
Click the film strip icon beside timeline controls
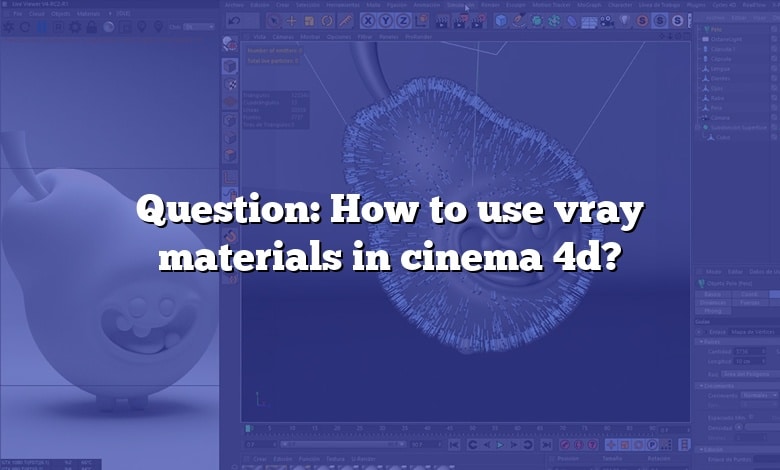(x=684, y=445)
